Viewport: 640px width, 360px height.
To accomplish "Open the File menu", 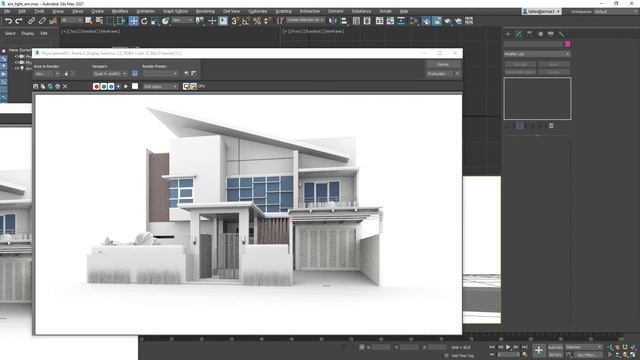I will click(7, 11).
